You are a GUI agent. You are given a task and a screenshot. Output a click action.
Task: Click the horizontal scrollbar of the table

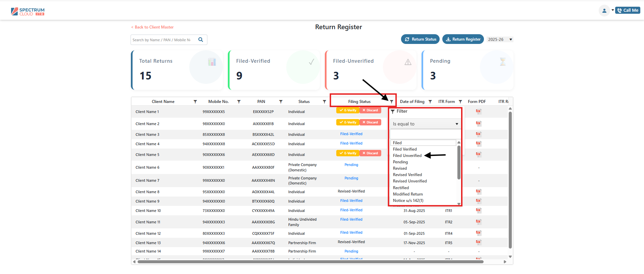(310, 262)
